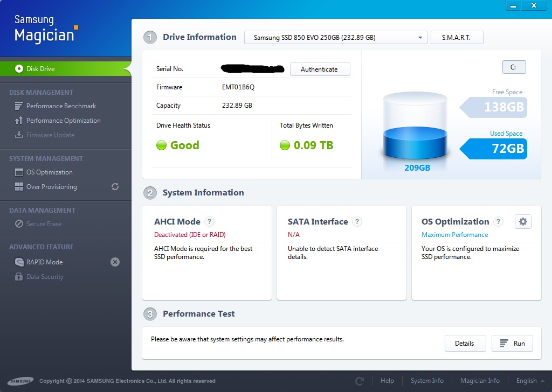Open Performance Benchmark page
Viewport: 552px width, 392px height.
[x=61, y=106]
